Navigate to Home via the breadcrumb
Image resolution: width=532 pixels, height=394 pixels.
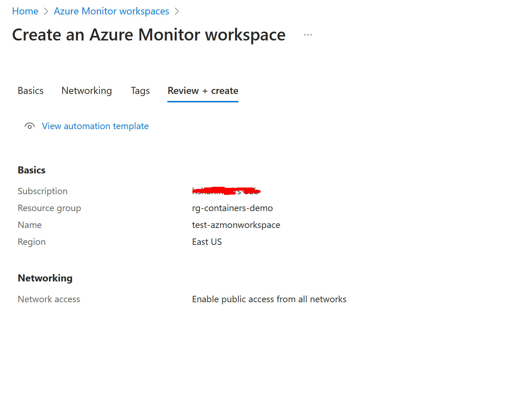pyautogui.click(x=25, y=11)
